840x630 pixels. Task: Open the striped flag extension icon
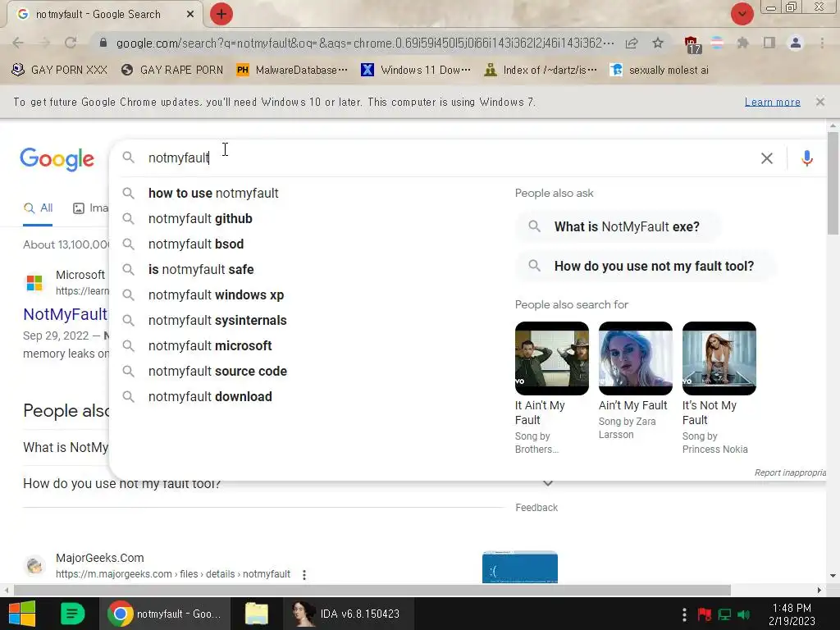click(717, 43)
